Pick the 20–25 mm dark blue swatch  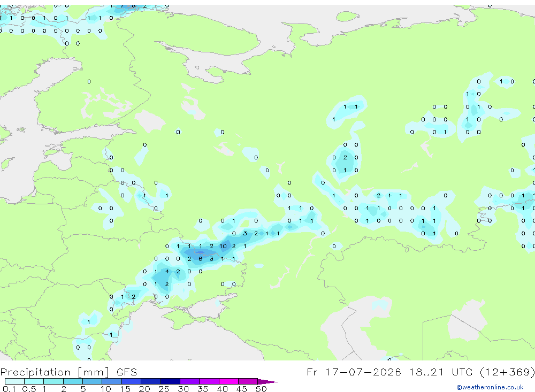151,381
